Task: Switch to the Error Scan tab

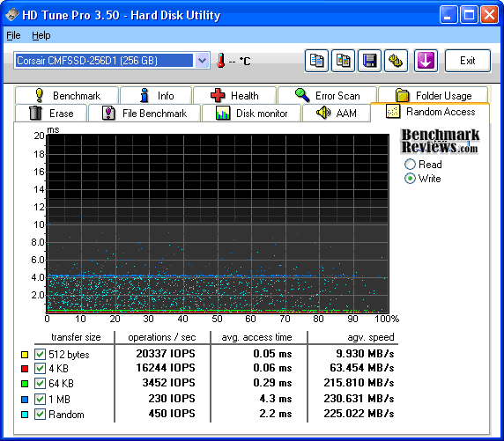Action: click(x=327, y=95)
